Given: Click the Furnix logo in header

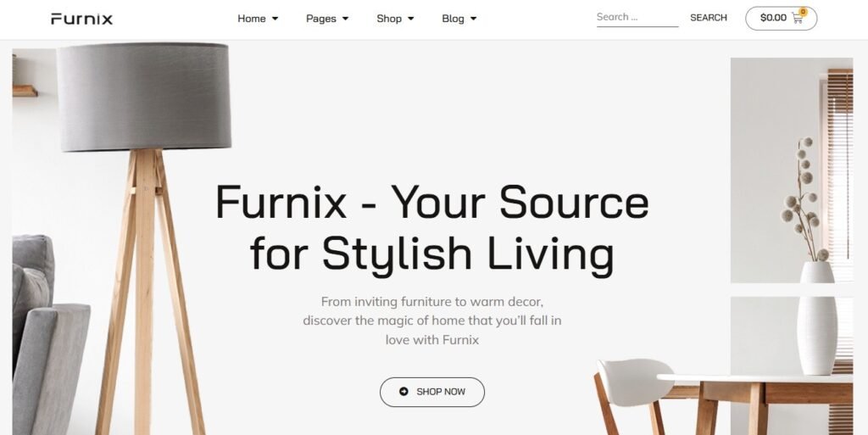Looking at the screenshot, I should click(x=82, y=19).
